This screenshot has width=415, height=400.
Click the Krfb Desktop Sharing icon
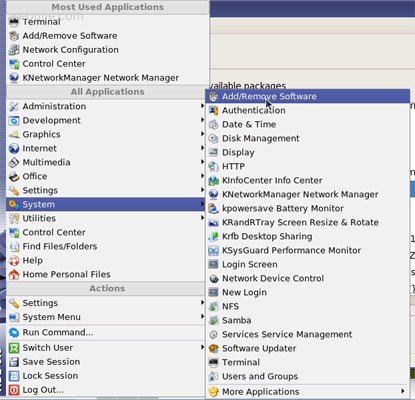213,236
